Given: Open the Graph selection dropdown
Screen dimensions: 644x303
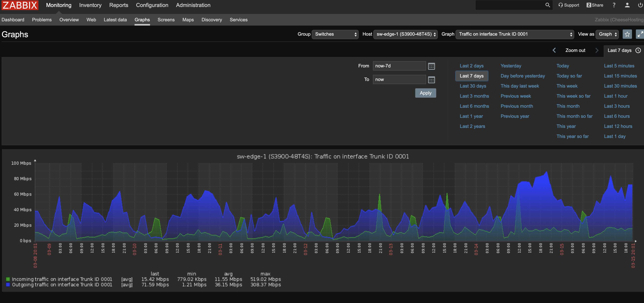Looking at the screenshot, I should click(x=515, y=34).
